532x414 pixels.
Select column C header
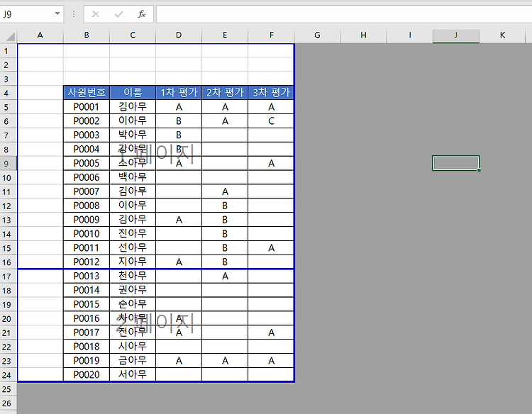133,35
